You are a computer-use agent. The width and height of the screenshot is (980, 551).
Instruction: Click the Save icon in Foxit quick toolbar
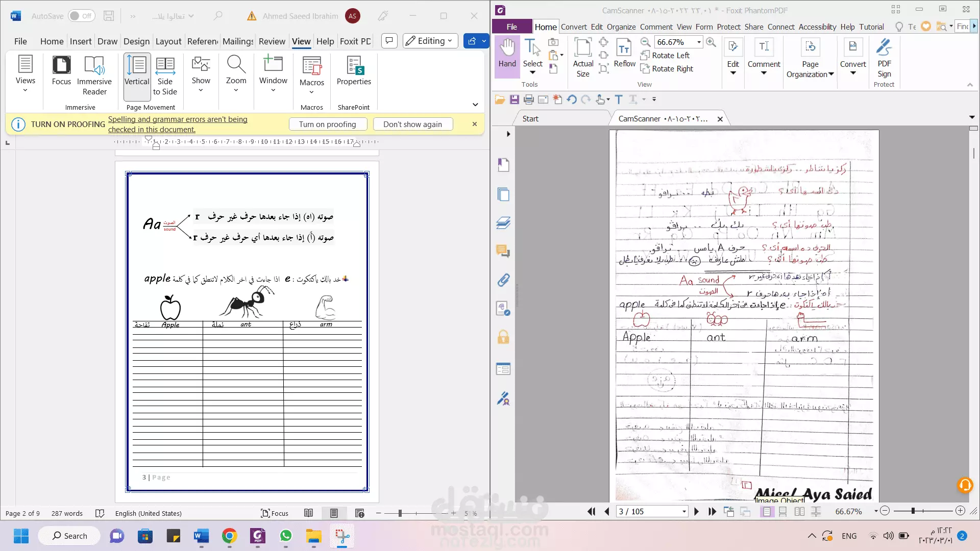(514, 99)
